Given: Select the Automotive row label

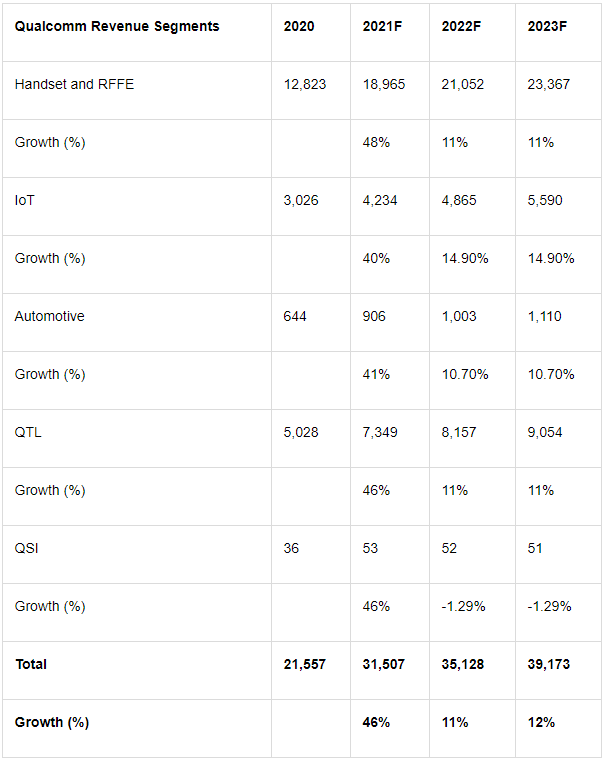Looking at the screenshot, I should pos(49,316).
